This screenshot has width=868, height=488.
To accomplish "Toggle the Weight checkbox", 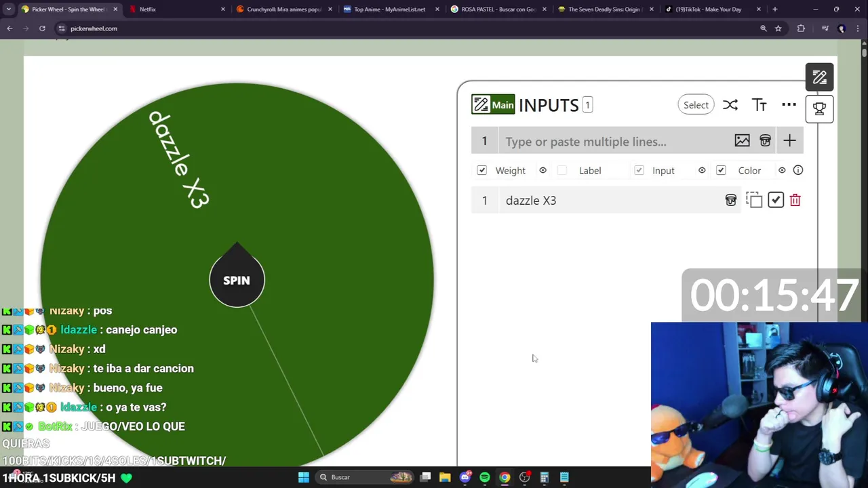I will pos(481,171).
